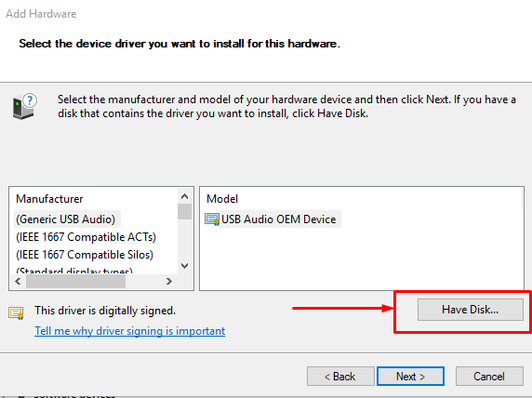Click the manufacturer list scroll down arrow
532x398 pixels.
pos(184,266)
